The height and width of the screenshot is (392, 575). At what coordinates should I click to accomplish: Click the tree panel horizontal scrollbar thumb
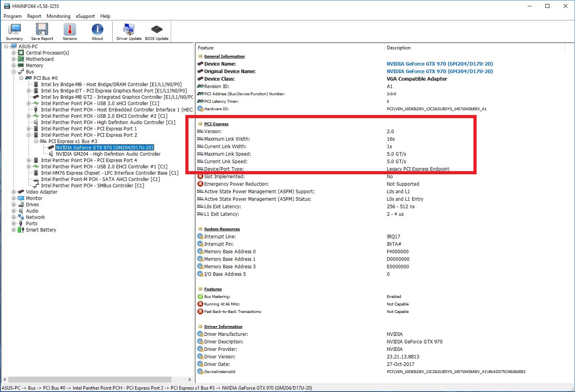(90, 379)
